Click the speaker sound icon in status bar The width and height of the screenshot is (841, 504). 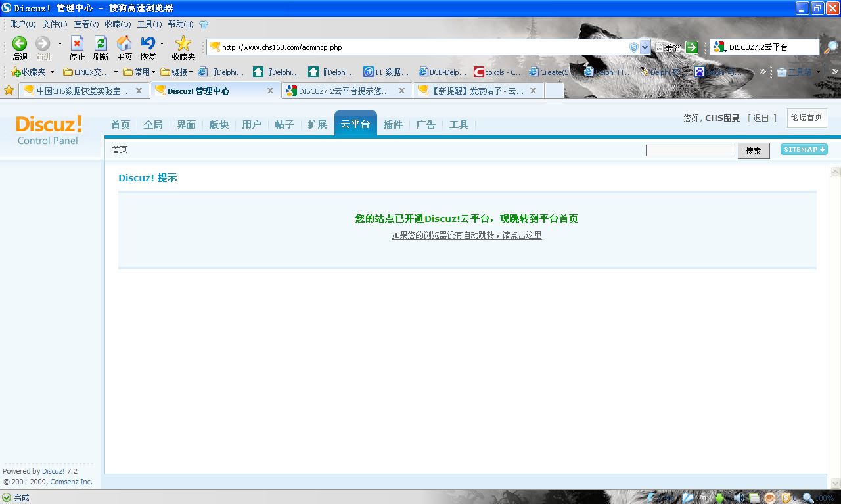pos(738,497)
